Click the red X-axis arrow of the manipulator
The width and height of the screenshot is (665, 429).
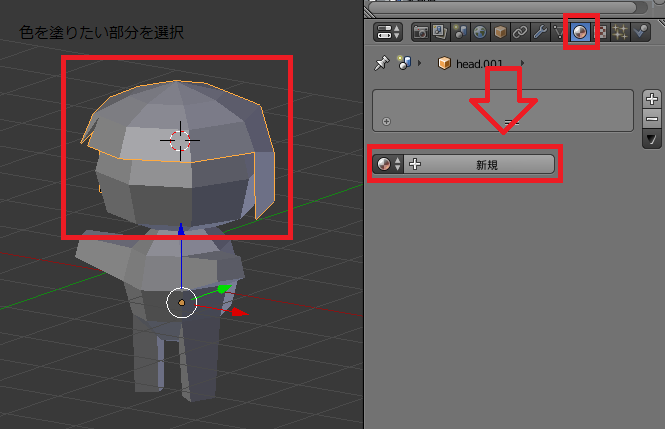[240, 312]
